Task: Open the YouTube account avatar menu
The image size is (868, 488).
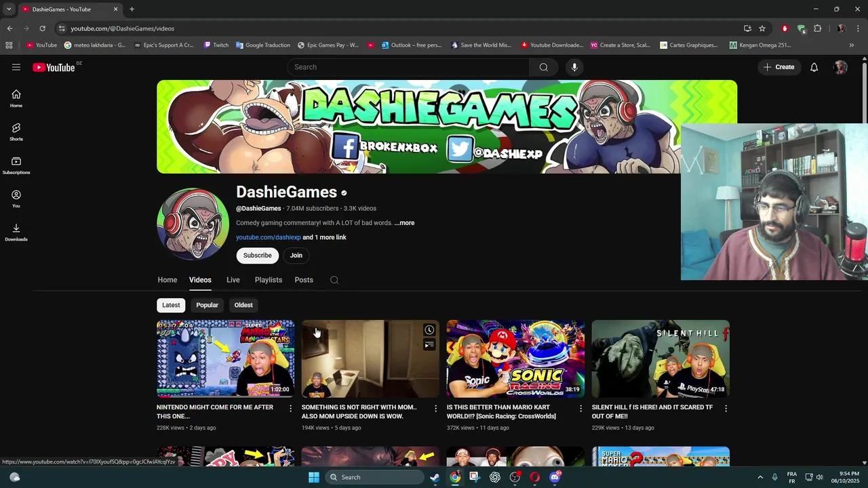Action: pyautogui.click(x=841, y=67)
